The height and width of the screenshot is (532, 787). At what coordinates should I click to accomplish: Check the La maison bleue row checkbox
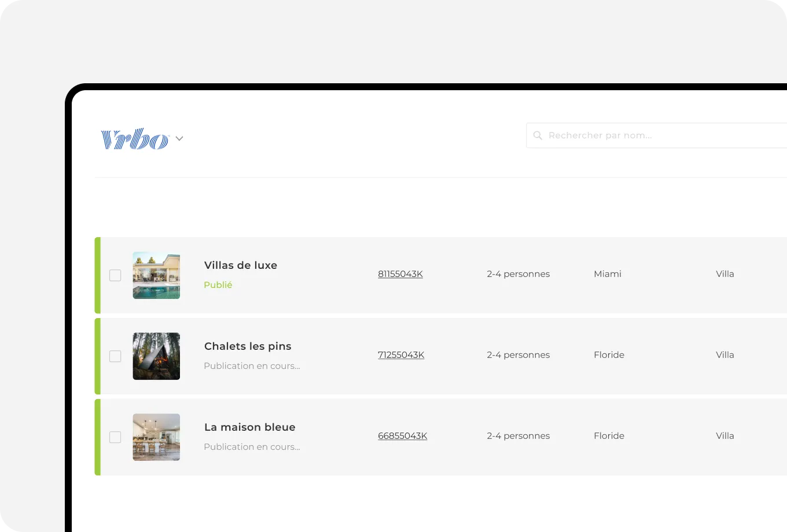(115, 437)
